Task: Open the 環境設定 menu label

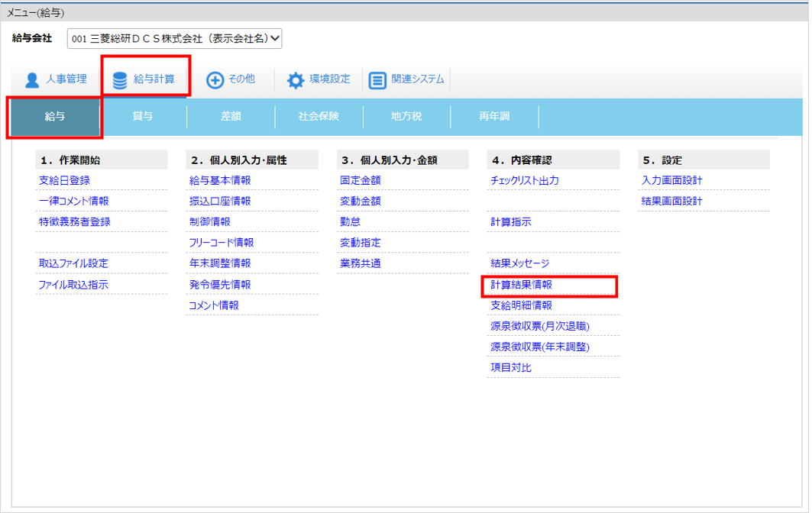Action: coord(330,79)
